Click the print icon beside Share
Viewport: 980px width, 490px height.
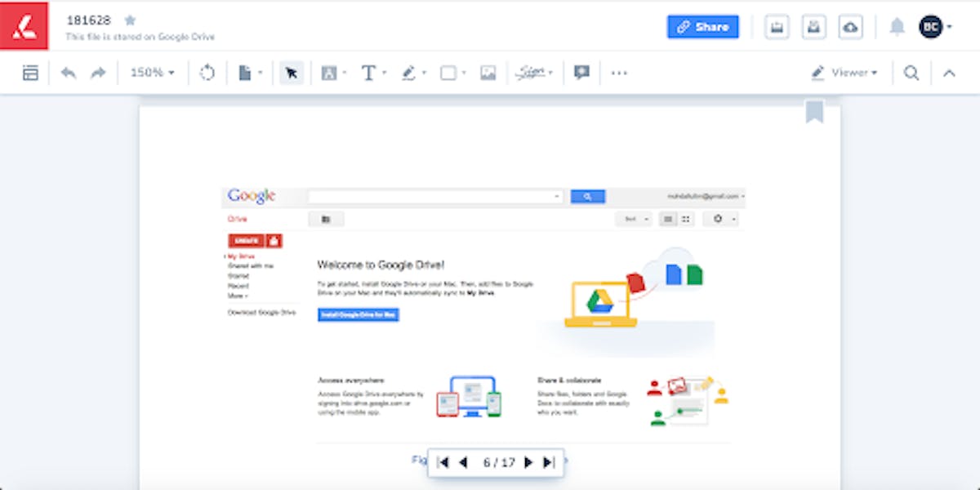coord(777,27)
